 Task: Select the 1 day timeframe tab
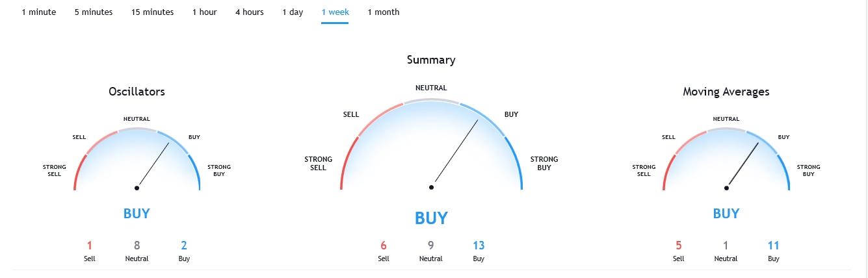[x=293, y=12]
